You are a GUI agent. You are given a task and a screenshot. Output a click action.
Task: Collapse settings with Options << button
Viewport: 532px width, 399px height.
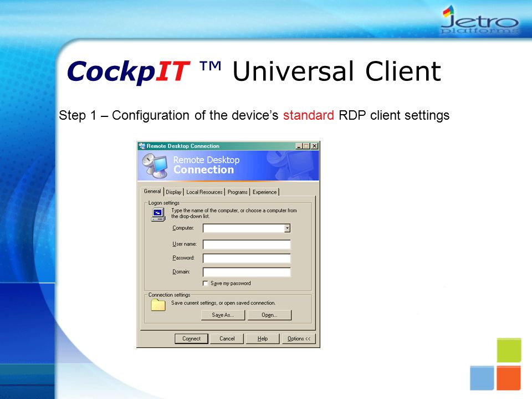(x=299, y=339)
